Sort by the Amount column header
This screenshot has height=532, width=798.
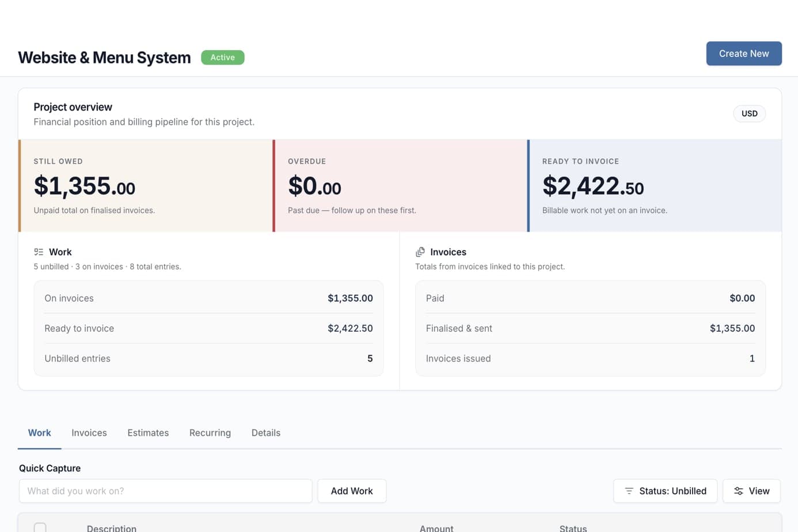pos(436,528)
